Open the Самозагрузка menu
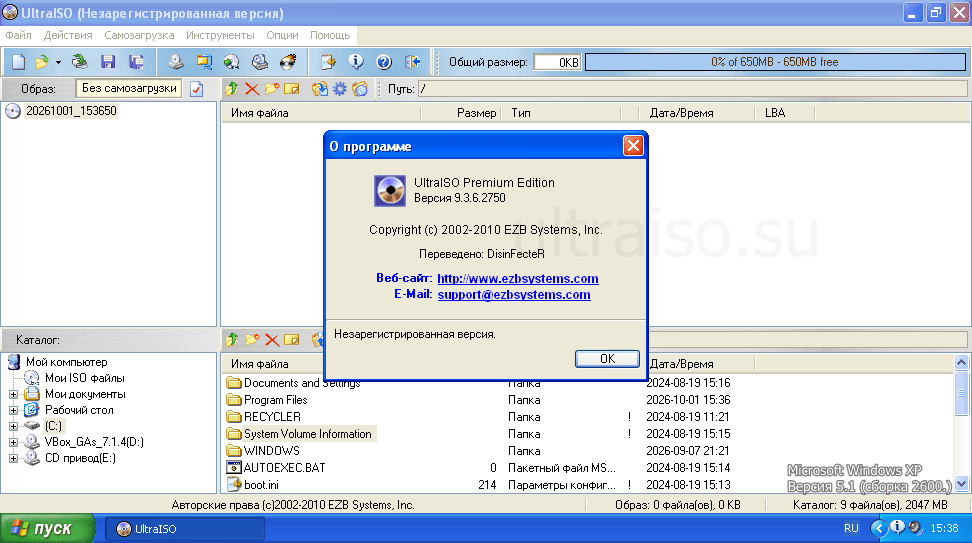The image size is (972, 543). [139, 35]
